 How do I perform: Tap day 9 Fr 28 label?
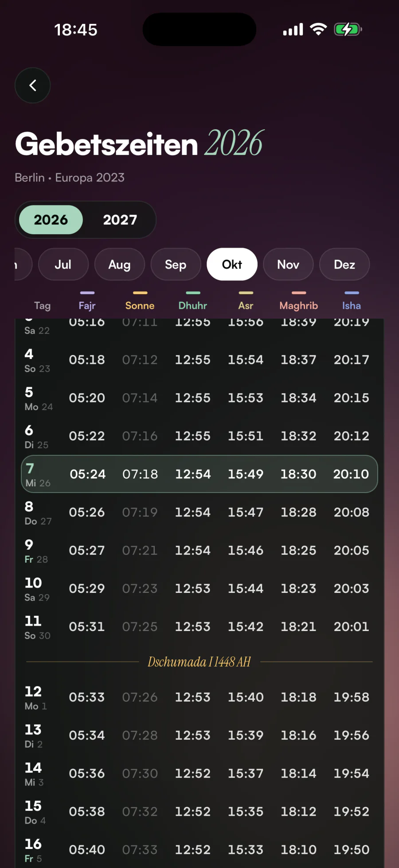[x=36, y=551]
